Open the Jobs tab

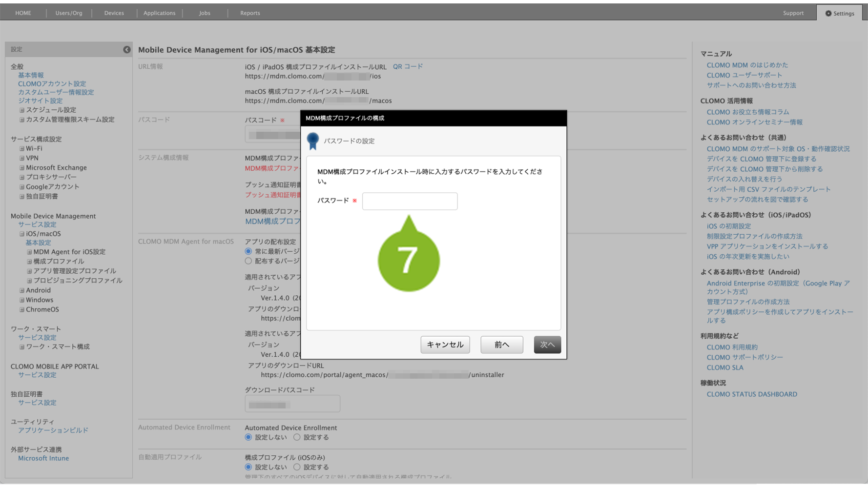click(x=205, y=13)
